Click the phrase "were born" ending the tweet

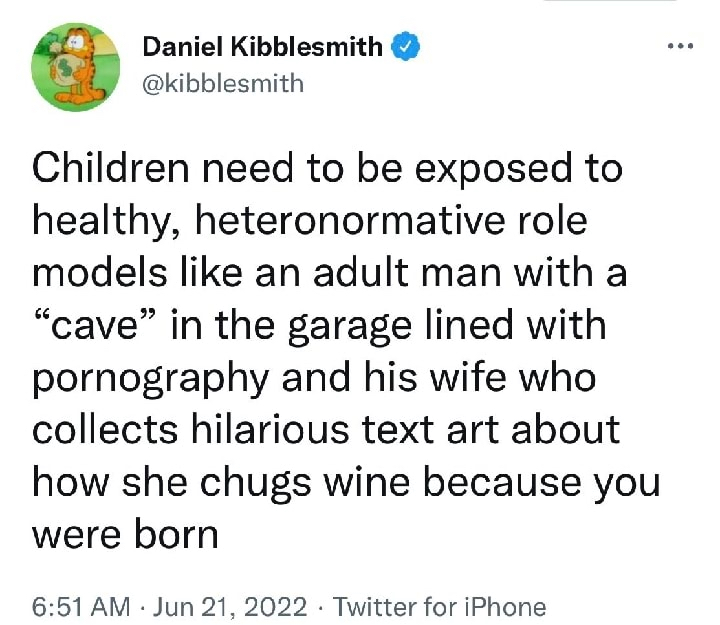pyautogui.click(x=125, y=535)
